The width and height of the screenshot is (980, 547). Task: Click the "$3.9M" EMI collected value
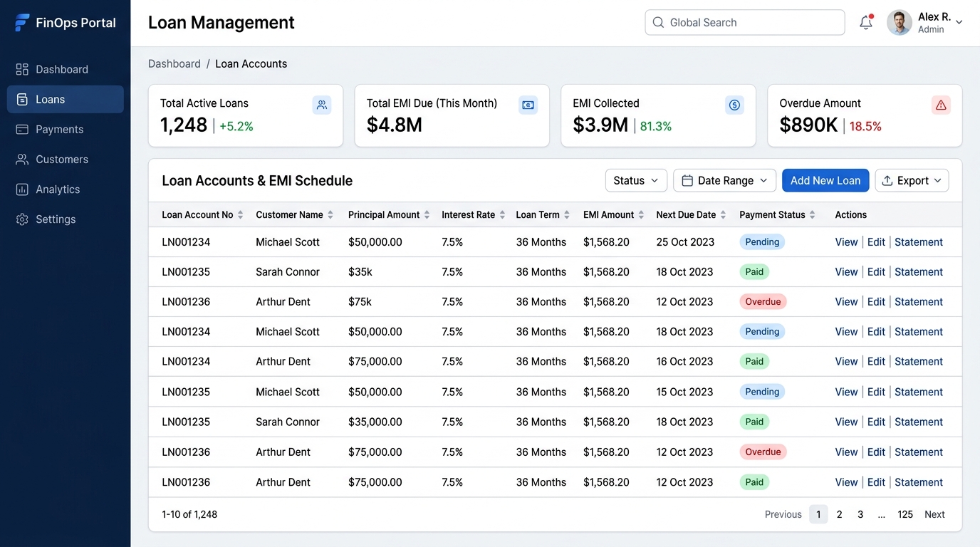coord(600,125)
